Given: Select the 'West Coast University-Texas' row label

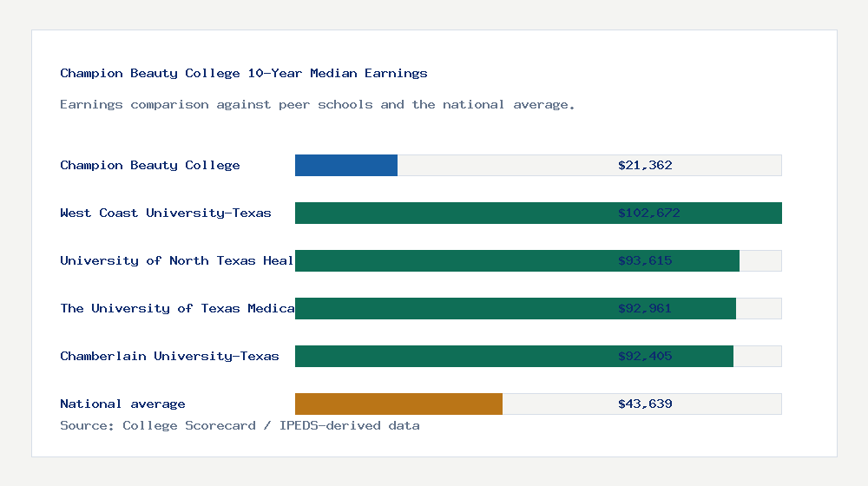Looking at the screenshot, I should tap(166, 213).
